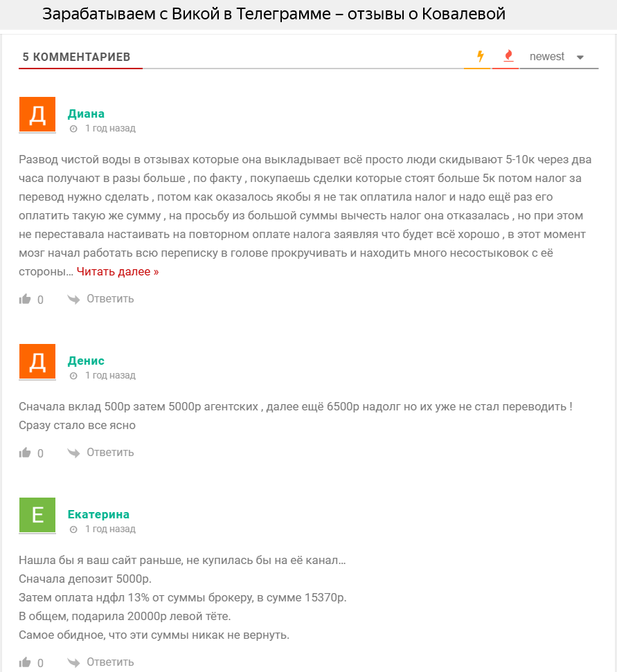Click Diana's orange avatar

(37, 115)
